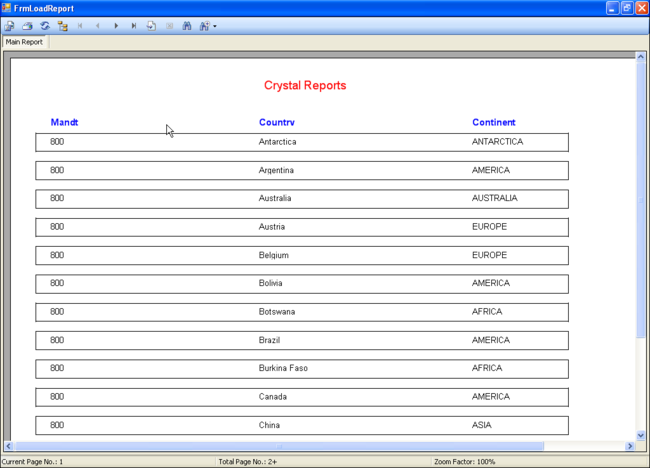Screen dimensions: 650x468
Task: Click EUROPE in the Belgium row
Action: click(489, 255)
